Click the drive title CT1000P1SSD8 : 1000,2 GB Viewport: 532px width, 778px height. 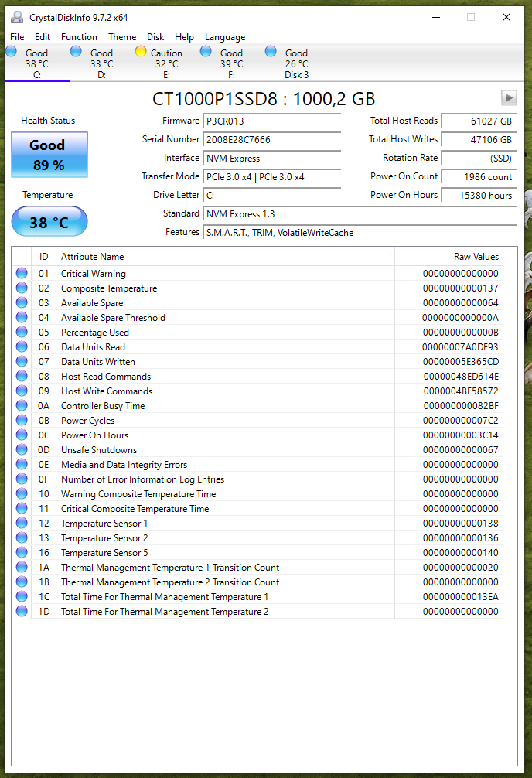pos(264,99)
